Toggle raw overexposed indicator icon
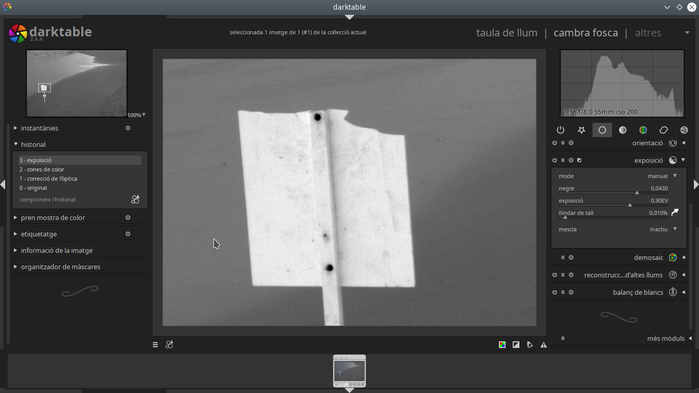Image resolution: width=699 pixels, height=393 pixels. pyautogui.click(x=502, y=345)
